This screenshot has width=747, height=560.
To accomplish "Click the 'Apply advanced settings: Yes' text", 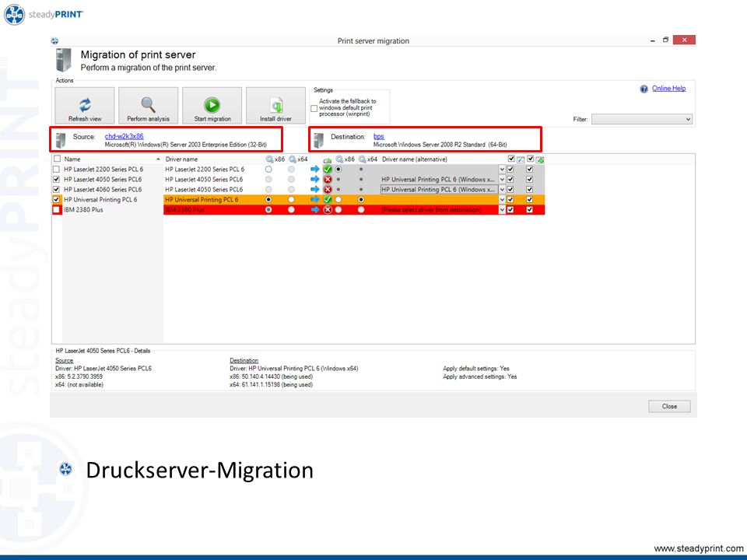I will [480, 376].
